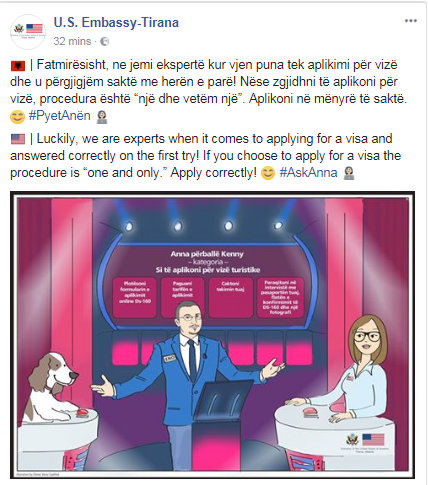This screenshot has width=428, height=485.
Task: Click the embassy seal logo in image corner
Action: (352, 440)
